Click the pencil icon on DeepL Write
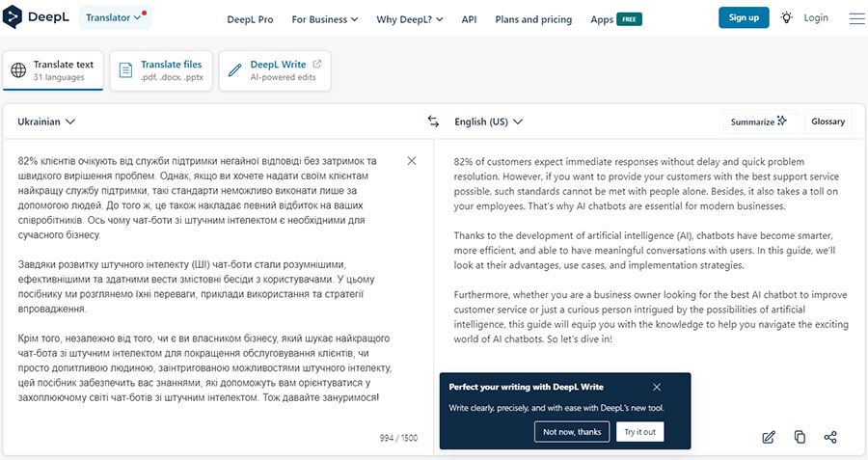 pos(234,70)
